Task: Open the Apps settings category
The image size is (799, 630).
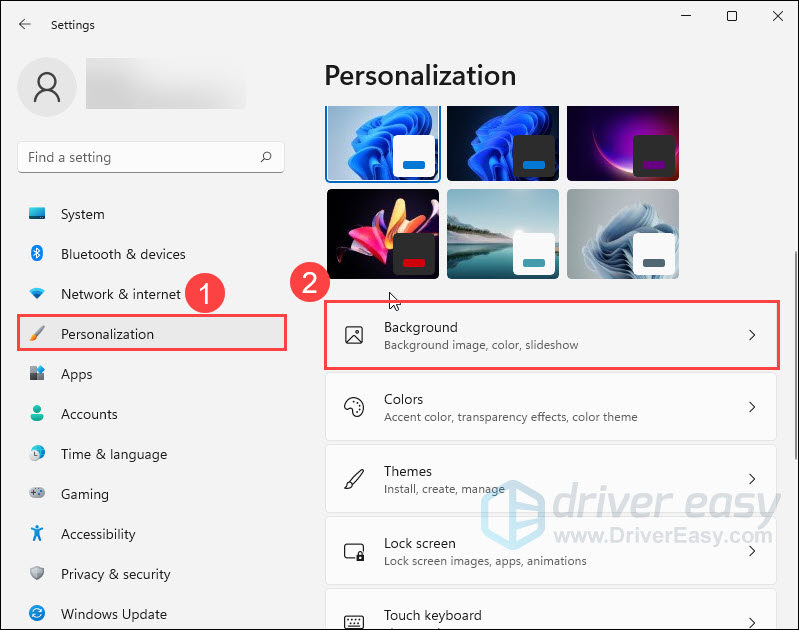Action: [151, 374]
